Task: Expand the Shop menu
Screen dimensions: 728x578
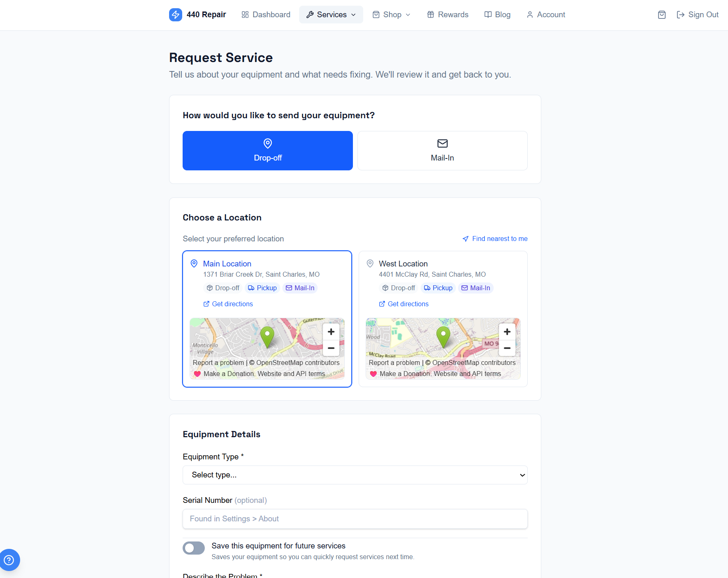Action: click(391, 15)
